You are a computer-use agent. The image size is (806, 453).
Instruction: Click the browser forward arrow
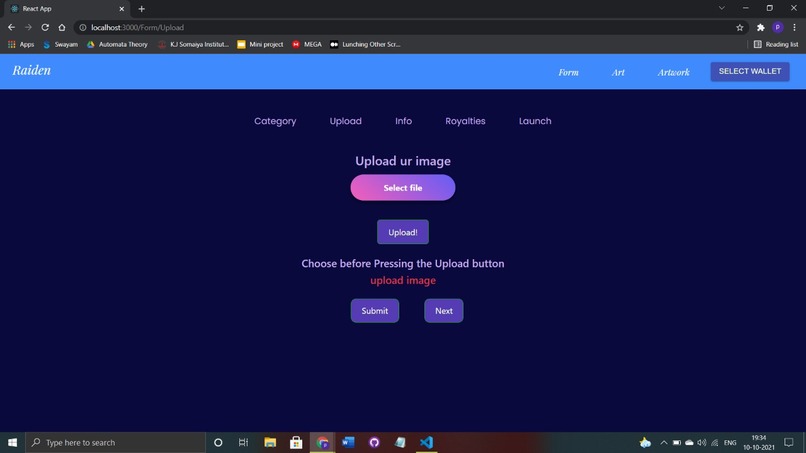click(x=28, y=27)
